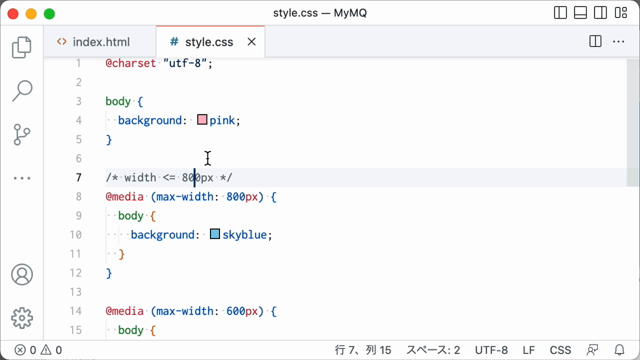Image resolution: width=640 pixels, height=360 pixels.
Task: Toggle the bottom panel layout
Action: pos(580,13)
